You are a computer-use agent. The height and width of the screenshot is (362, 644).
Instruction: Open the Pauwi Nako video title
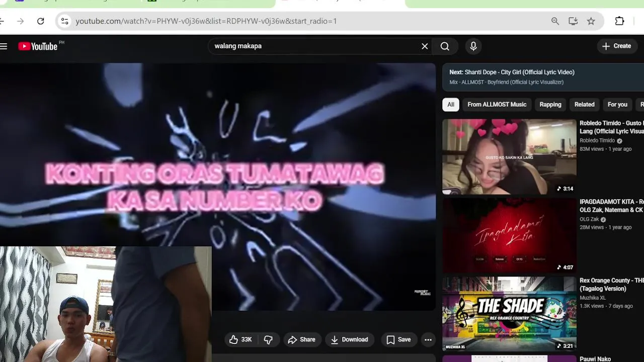pyautogui.click(x=595, y=359)
